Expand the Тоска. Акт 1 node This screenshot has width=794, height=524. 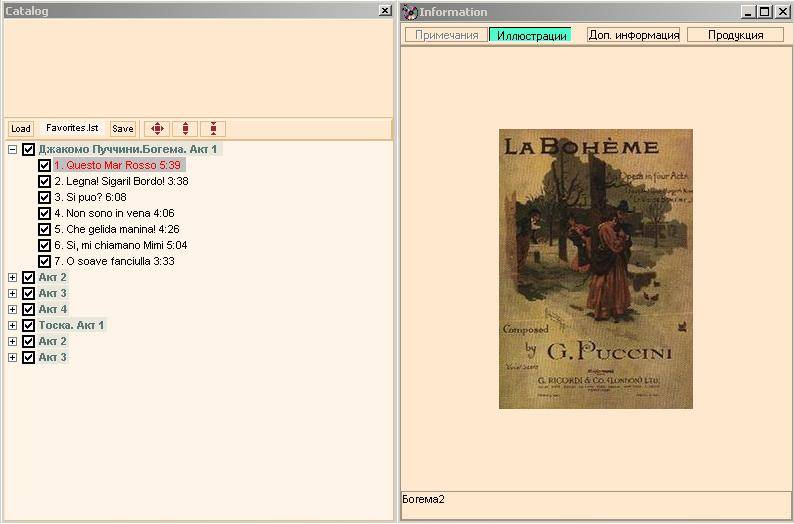pyautogui.click(x=13, y=326)
